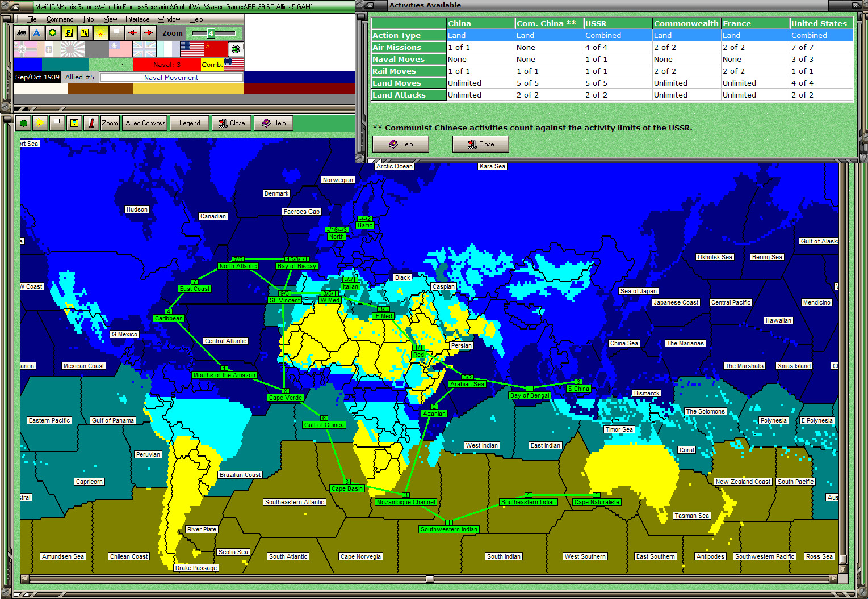Click the '3 of 3' naval moves cell
The height and width of the screenshot is (599, 868).
pyautogui.click(x=821, y=60)
